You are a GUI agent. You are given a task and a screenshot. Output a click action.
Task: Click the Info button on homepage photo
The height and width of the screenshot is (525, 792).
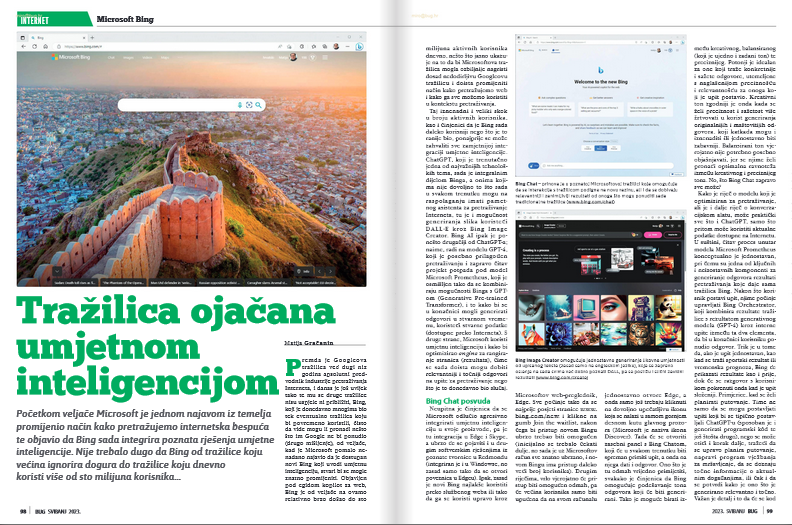click(304, 271)
